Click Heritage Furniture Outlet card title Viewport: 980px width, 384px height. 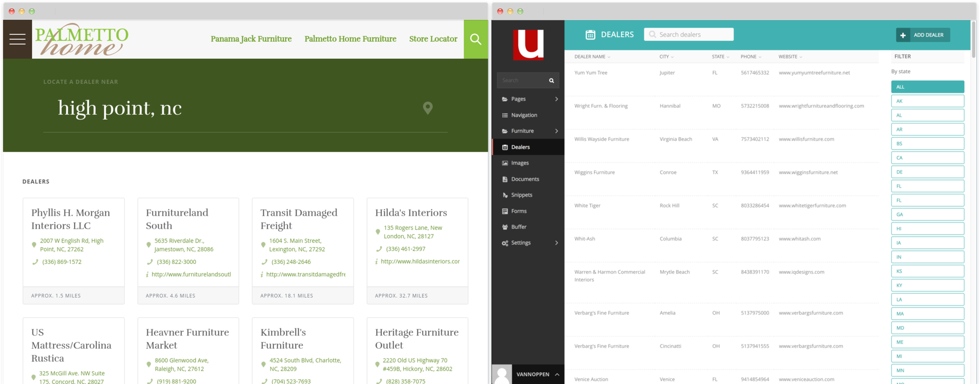(416, 339)
